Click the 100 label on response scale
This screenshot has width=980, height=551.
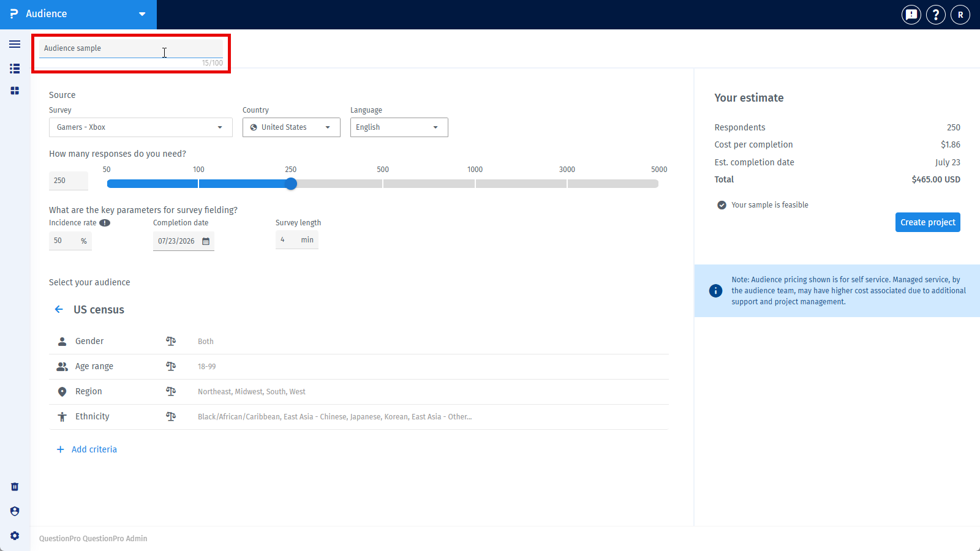pyautogui.click(x=198, y=170)
